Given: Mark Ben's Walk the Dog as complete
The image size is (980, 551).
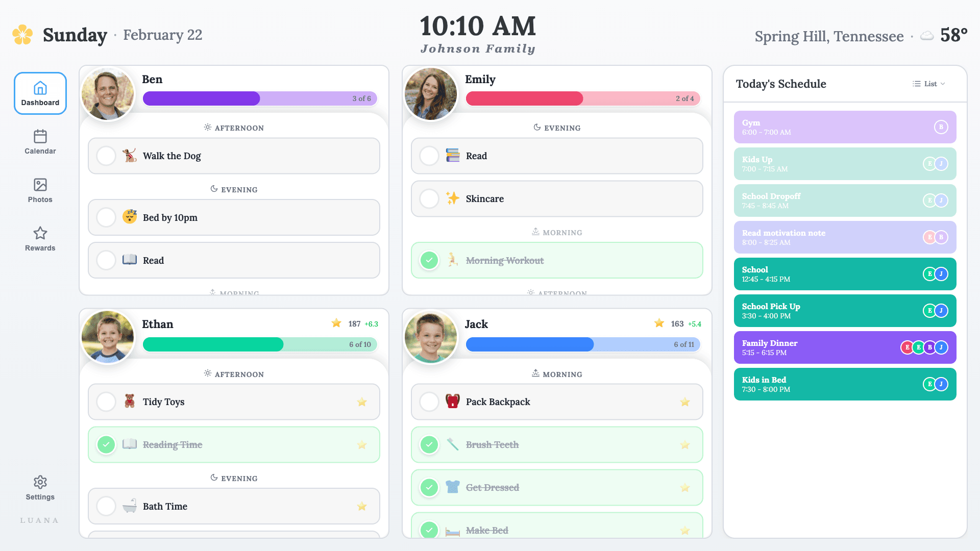Looking at the screenshot, I should coord(106,156).
